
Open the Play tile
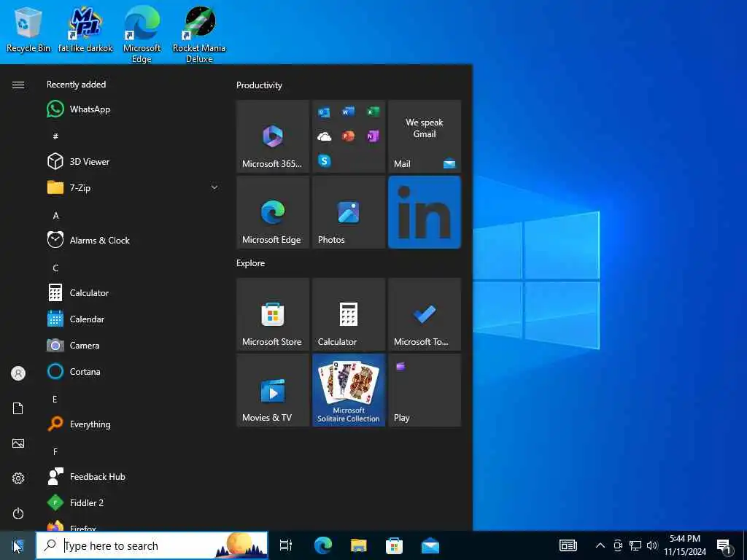[x=425, y=390]
